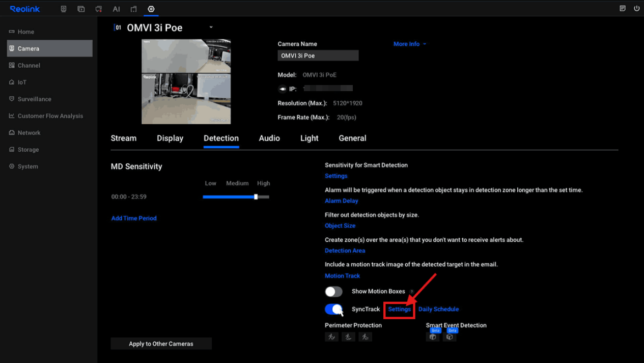This screenshot has width=644, height=363.
Task: Click the IoT house icon in sidebar
Action: [x=12, y=82]
